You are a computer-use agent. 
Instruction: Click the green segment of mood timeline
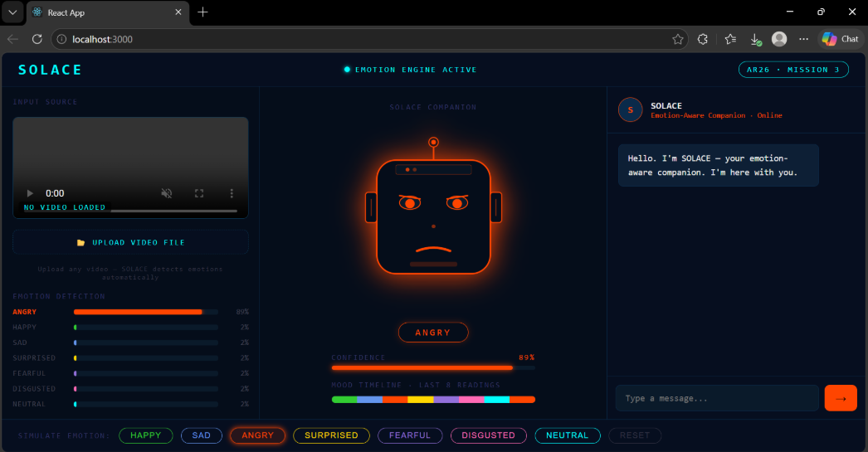click(x=344, y=400)
